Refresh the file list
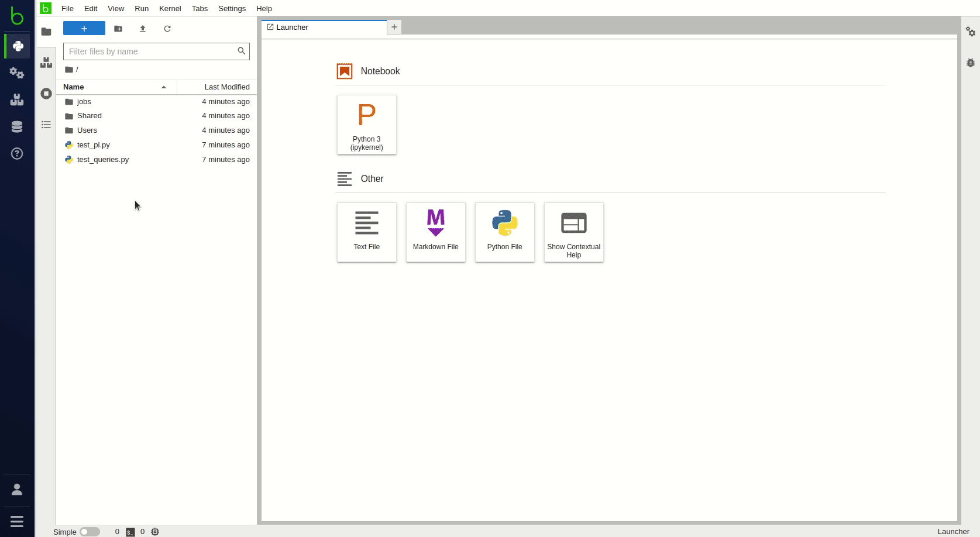The image size is (980, 537). click(x=167, y=29)
